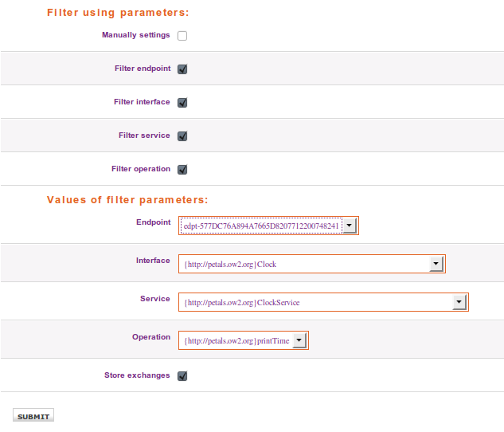The image size is (504, 432).
Task: Disable the Filter interface checkbox
Action: pyautogui.click(x=182, y=103)
